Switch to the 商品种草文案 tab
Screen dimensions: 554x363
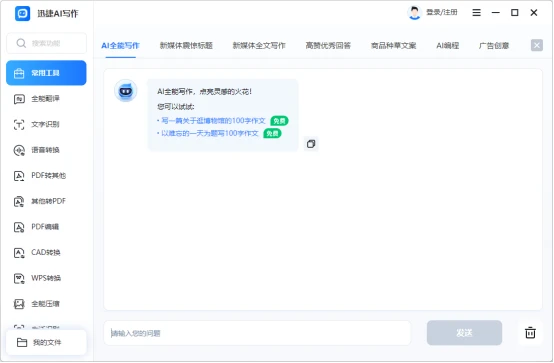[393, 46]
